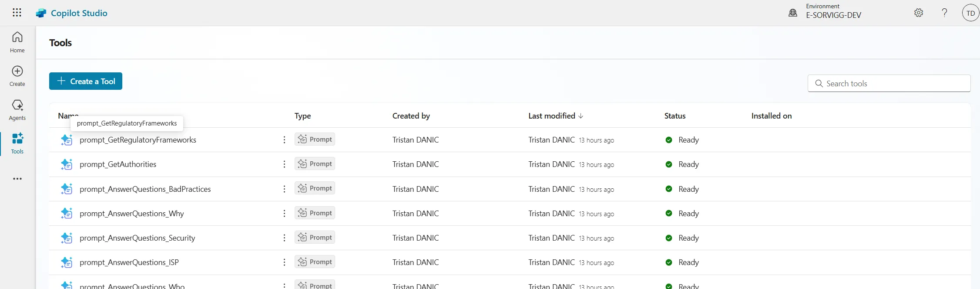
Task: Click '13 hours ago' in prompt_GetAuthorities row
Action: [596, 165]
